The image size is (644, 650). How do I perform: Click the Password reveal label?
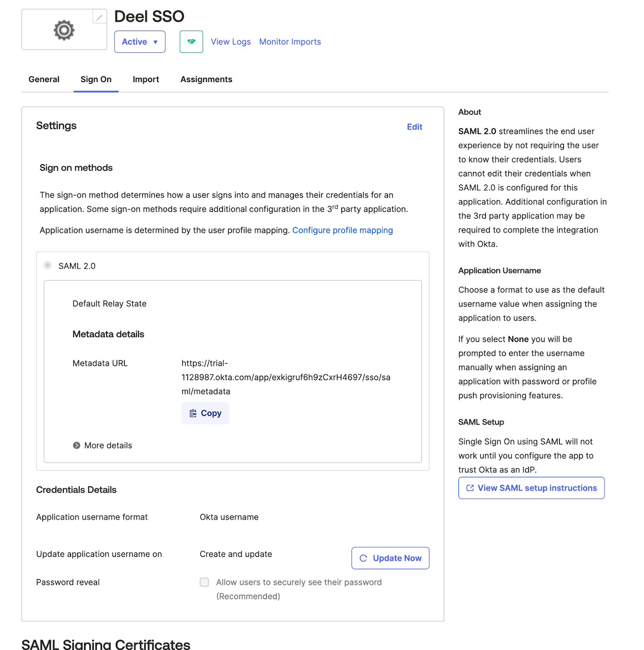(68, 582)
